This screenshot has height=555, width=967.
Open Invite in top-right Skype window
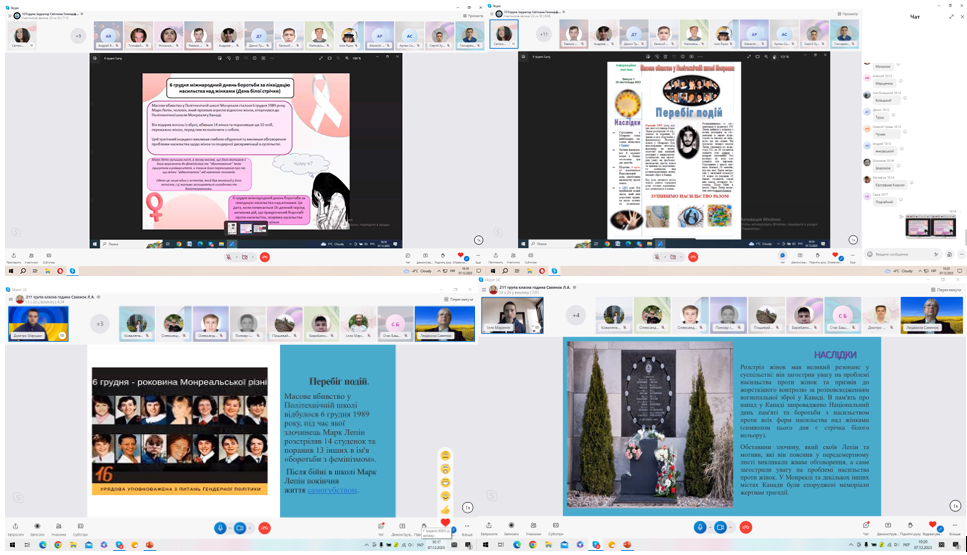(x=495, y=257)
